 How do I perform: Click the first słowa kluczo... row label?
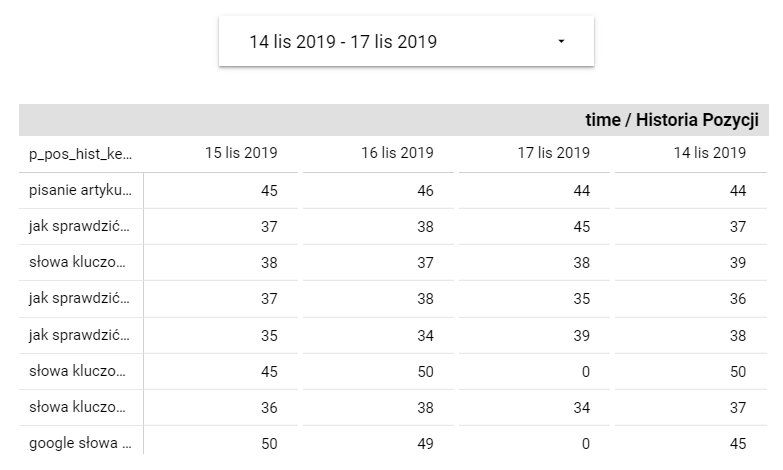(x=77, y=262)
